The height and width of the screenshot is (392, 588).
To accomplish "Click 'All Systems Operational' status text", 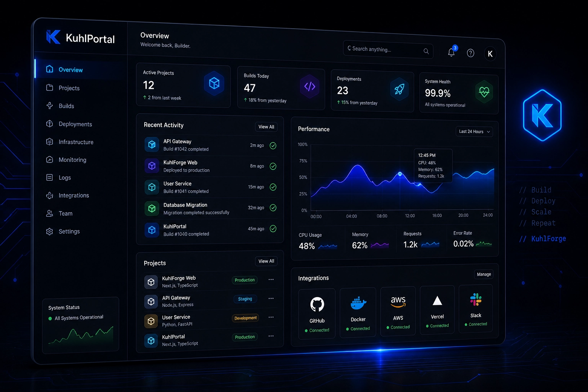I will coord(79,317).
